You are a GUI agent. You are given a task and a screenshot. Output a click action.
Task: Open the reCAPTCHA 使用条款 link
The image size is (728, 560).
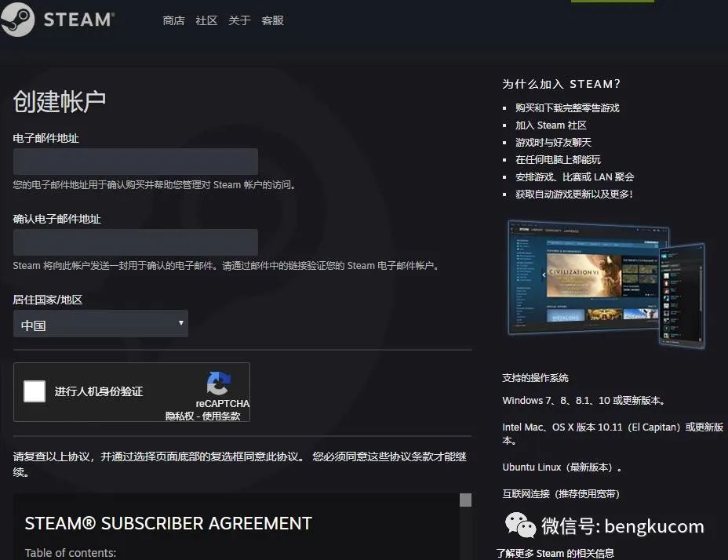221,416
